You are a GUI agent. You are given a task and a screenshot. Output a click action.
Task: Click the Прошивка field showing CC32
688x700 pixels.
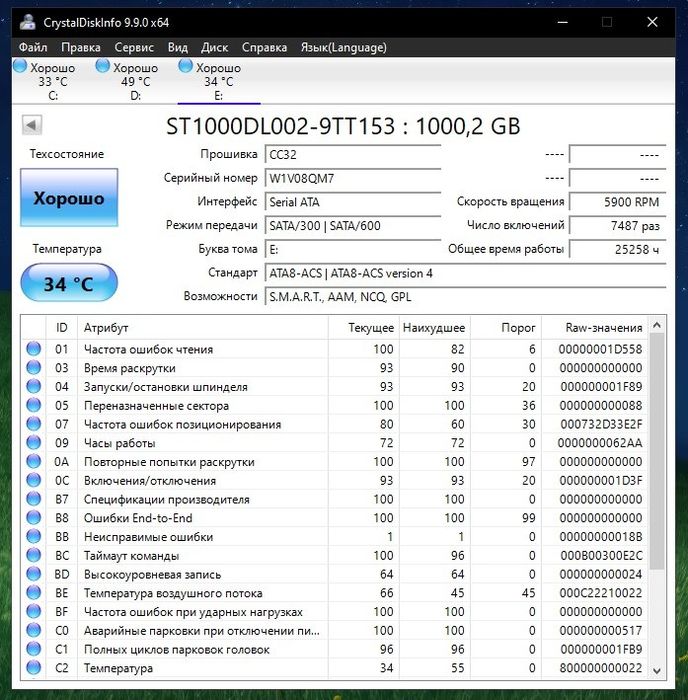[x=353, y=154]
